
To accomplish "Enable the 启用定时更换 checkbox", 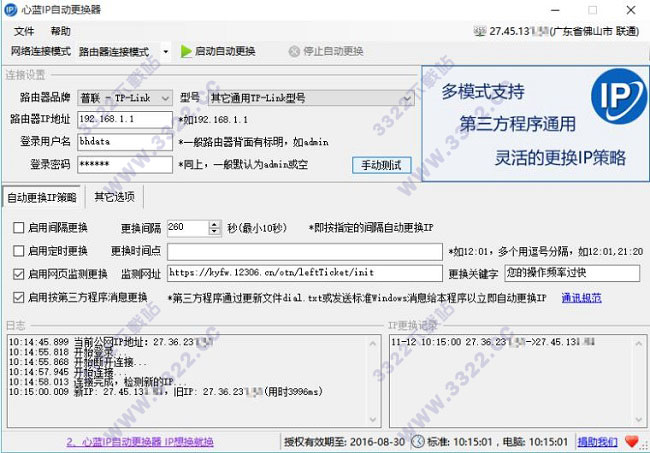I will (19, 251).
